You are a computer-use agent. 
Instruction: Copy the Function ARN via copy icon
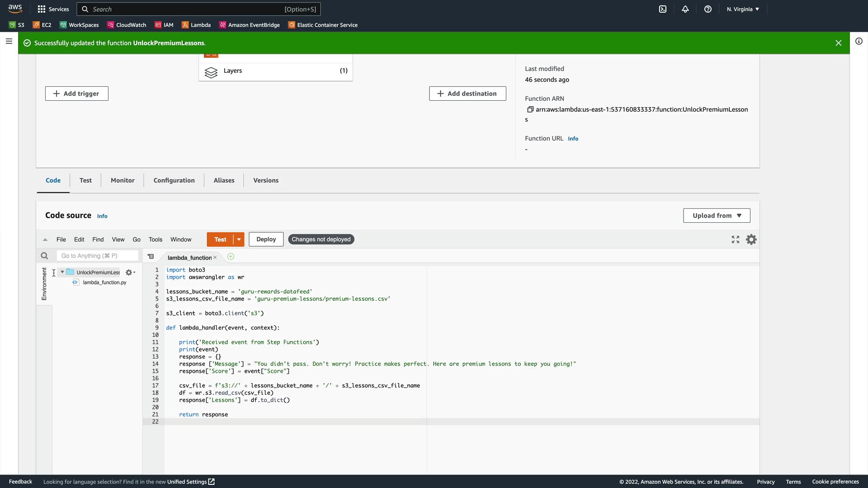tap(530, 109)
